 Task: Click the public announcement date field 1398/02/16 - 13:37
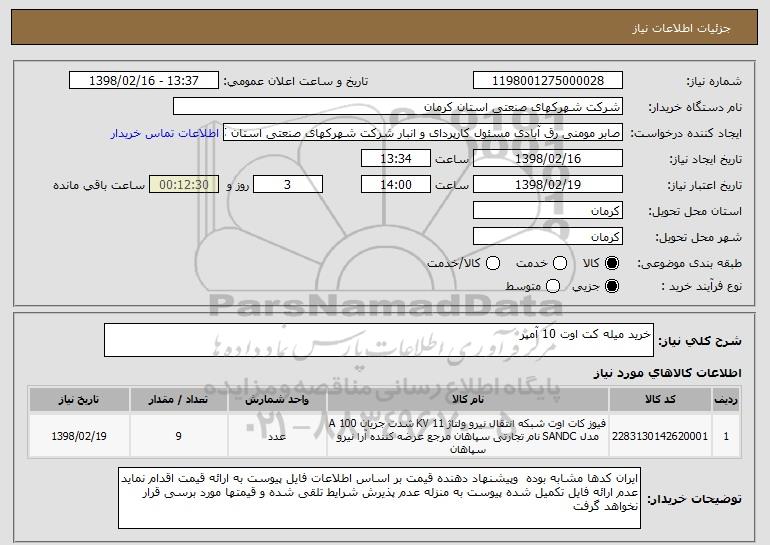[144, 81]
